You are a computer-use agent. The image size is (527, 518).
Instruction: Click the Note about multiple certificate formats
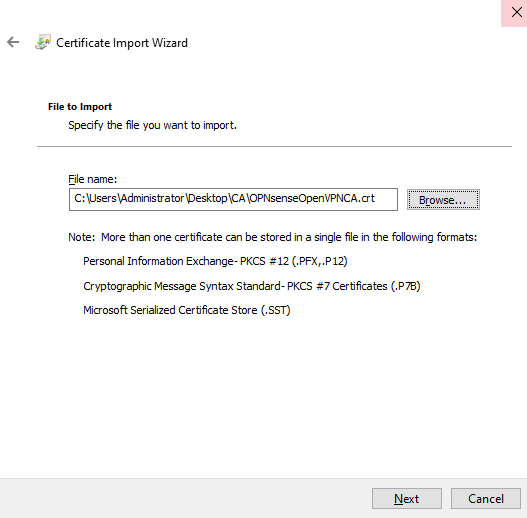tap(273, 237)
